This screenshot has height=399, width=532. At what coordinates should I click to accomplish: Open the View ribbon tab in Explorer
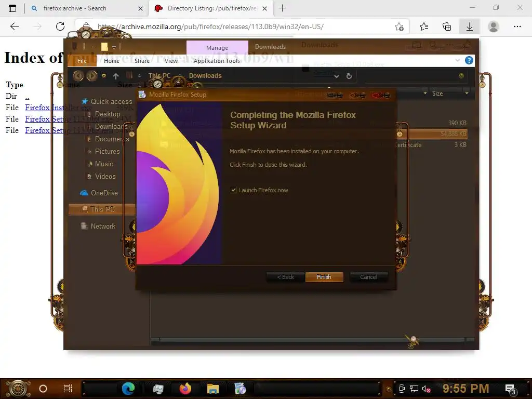pyautogui.click(x=171, y=61)
